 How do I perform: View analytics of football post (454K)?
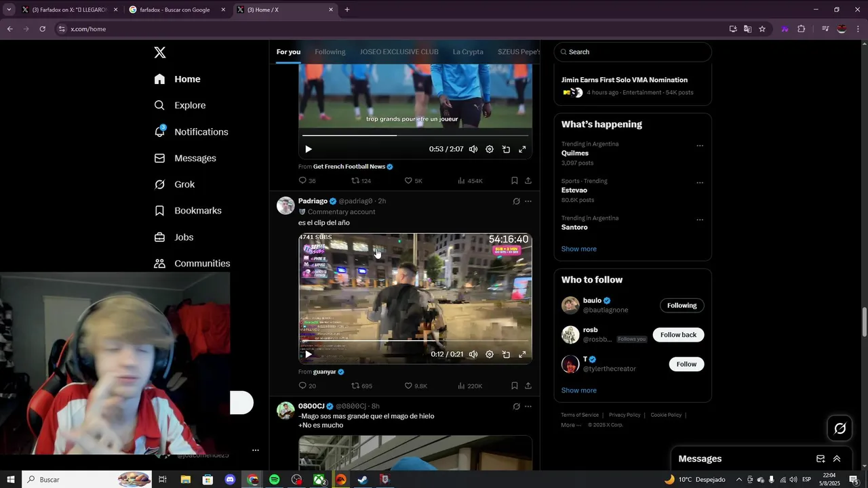coord(470,181)
